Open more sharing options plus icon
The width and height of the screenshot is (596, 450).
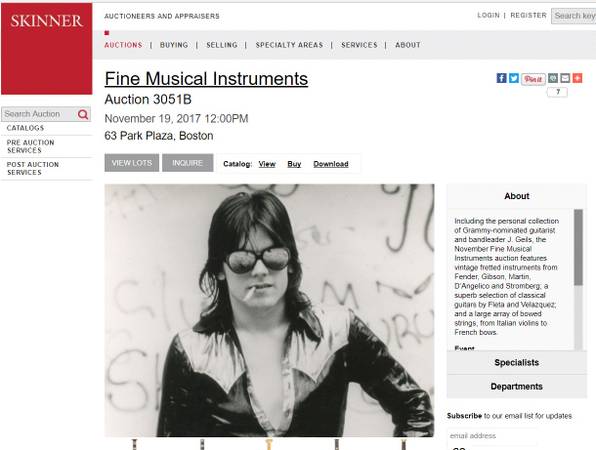577,78
